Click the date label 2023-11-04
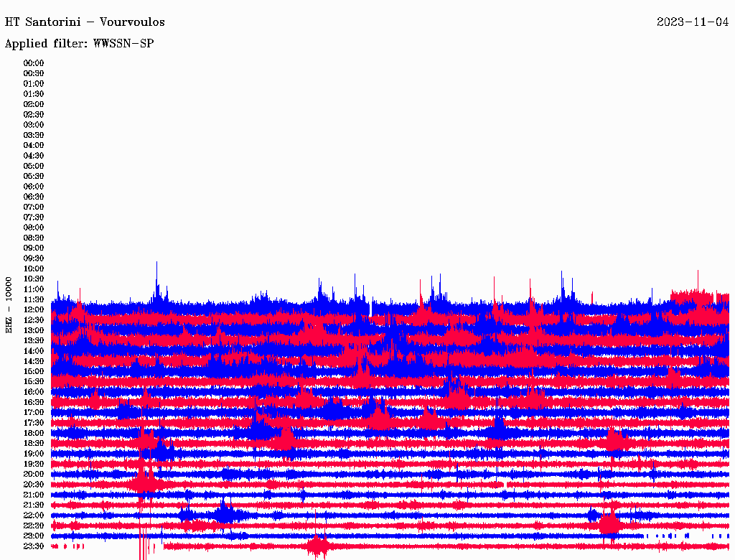The height and width of the screenshot is (560, 735). tap(693, 22)
